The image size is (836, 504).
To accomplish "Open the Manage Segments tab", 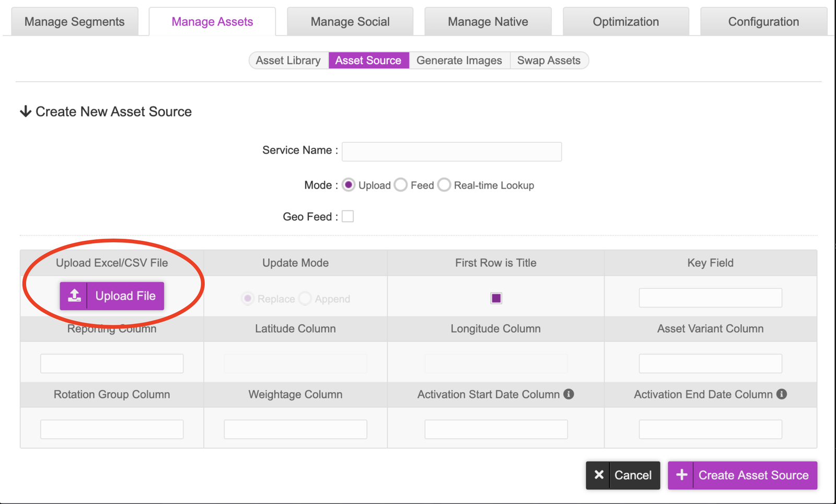I will click(x=75, y=22).
